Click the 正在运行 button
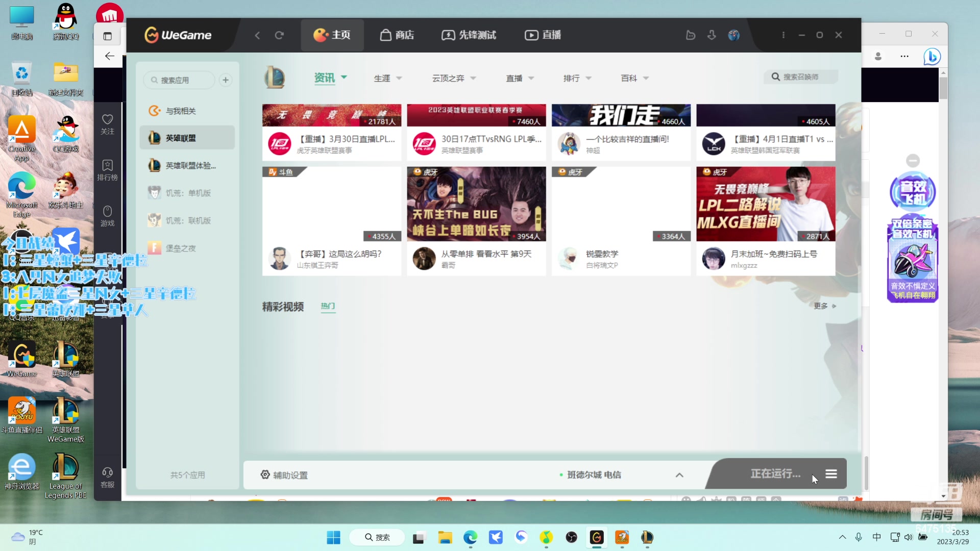980x551 pixels. coord(775,474)
